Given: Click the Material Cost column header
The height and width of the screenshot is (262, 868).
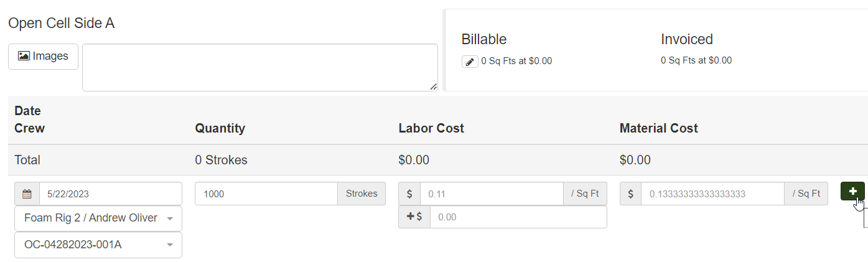Looking at the screenshot, I should click(x=658, y=128).
